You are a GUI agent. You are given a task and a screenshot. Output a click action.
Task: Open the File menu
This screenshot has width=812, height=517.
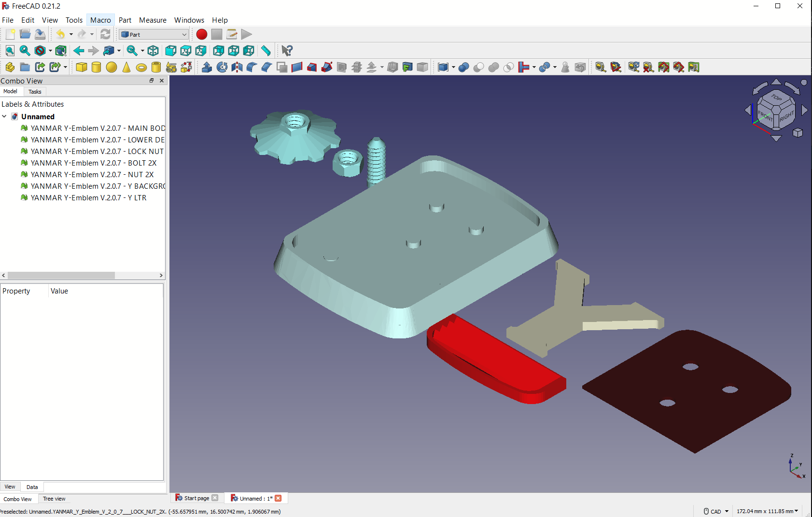pos(8,20)
